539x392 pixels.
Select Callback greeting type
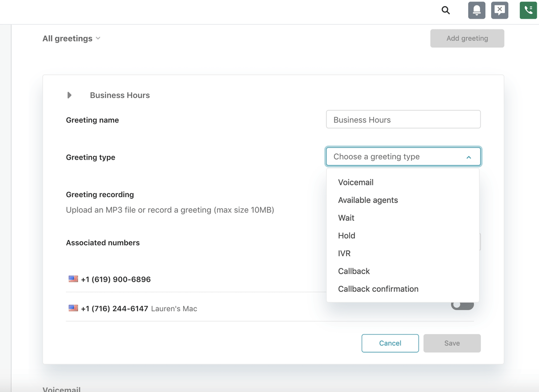pos(354,271)
